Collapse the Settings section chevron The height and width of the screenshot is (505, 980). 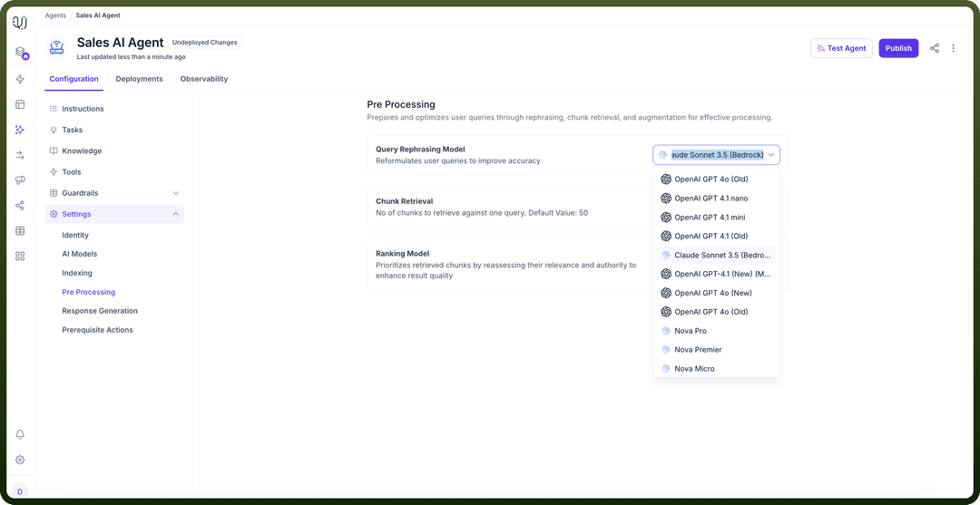click(x=176, y=214)
